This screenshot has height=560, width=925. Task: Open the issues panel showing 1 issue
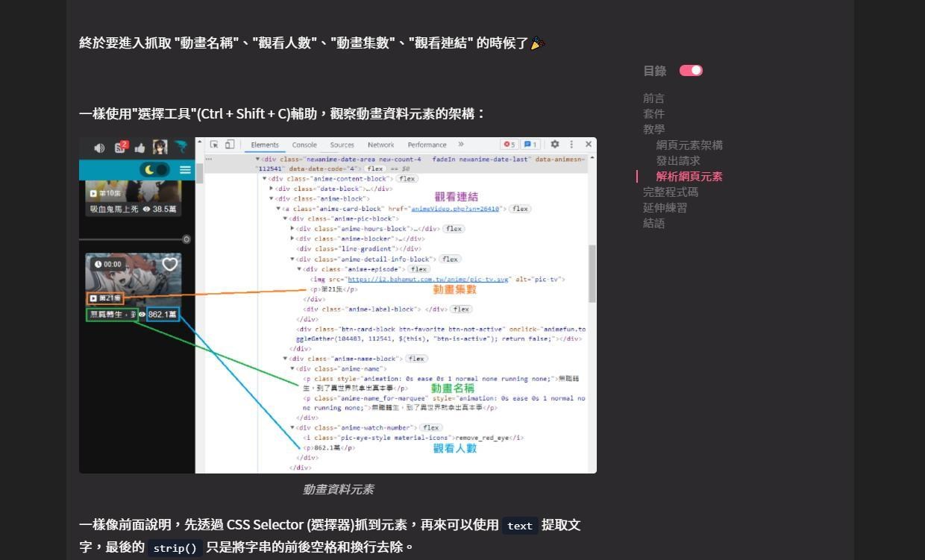point(531,145)
